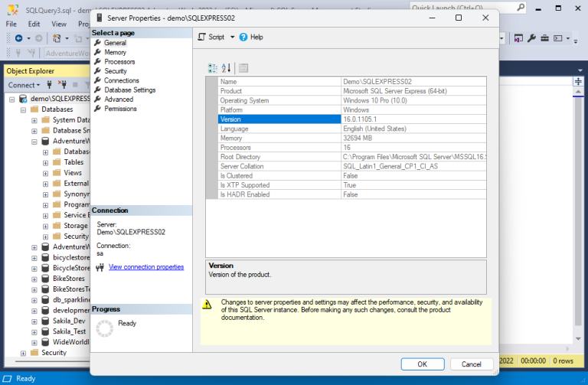Collapse the Databases tree node
This screenshot has width=588, height=385.
tap(24, 109)
